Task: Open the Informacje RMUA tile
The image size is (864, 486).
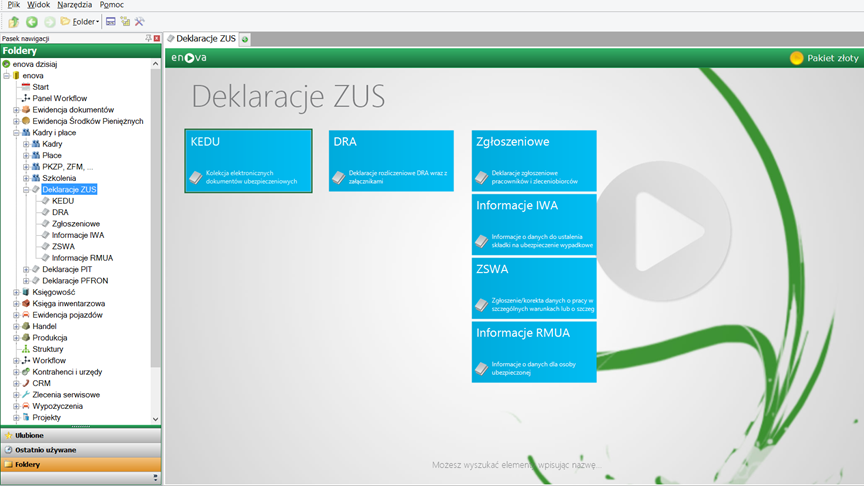Action: click(x=534, y=352)
